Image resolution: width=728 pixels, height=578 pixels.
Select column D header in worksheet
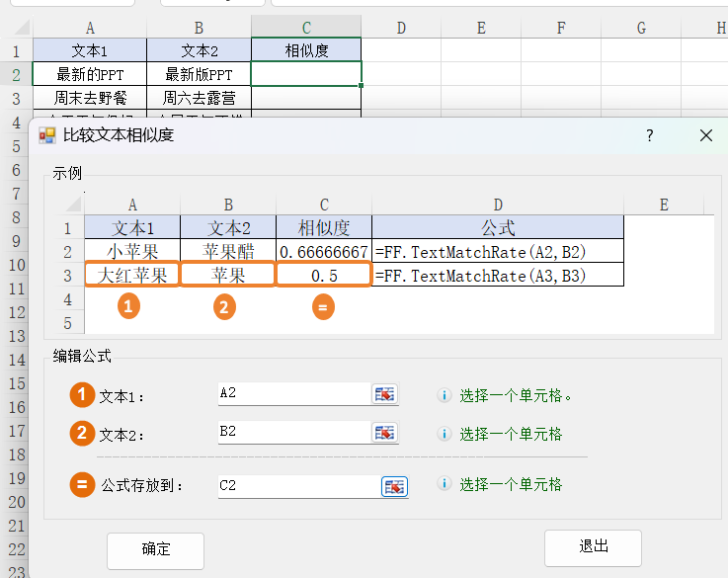[401, 28]
